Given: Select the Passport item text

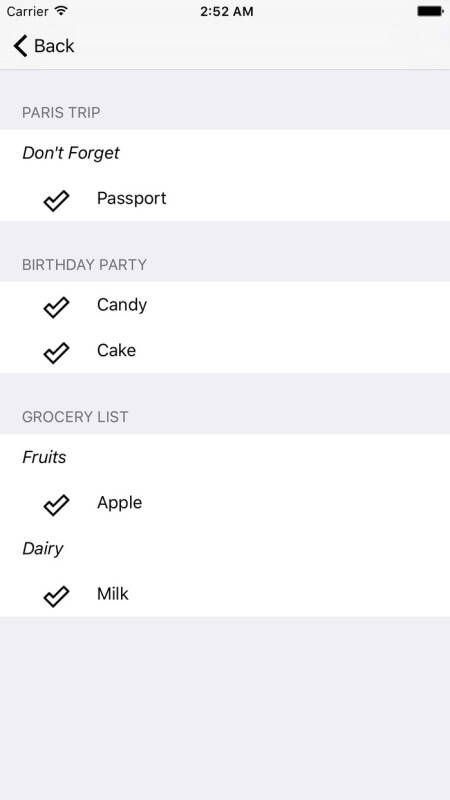Looking at the screenshot, I should click(x=132, y=198).
